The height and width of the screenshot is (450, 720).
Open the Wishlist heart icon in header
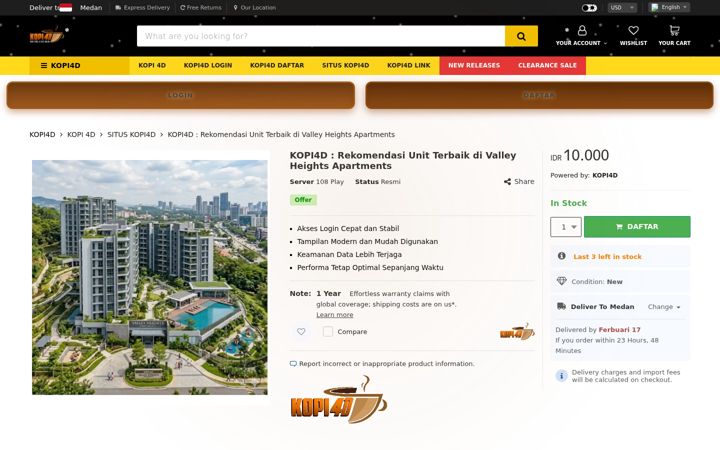coord(633,31)
